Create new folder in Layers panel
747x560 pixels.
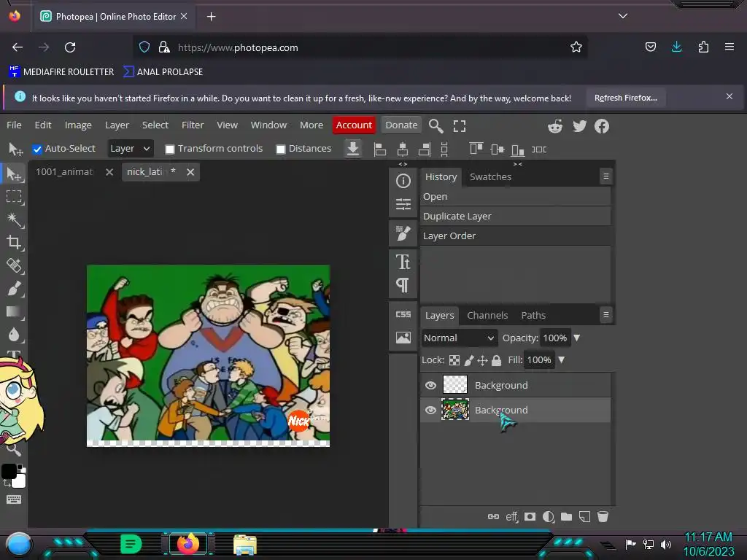566,517
